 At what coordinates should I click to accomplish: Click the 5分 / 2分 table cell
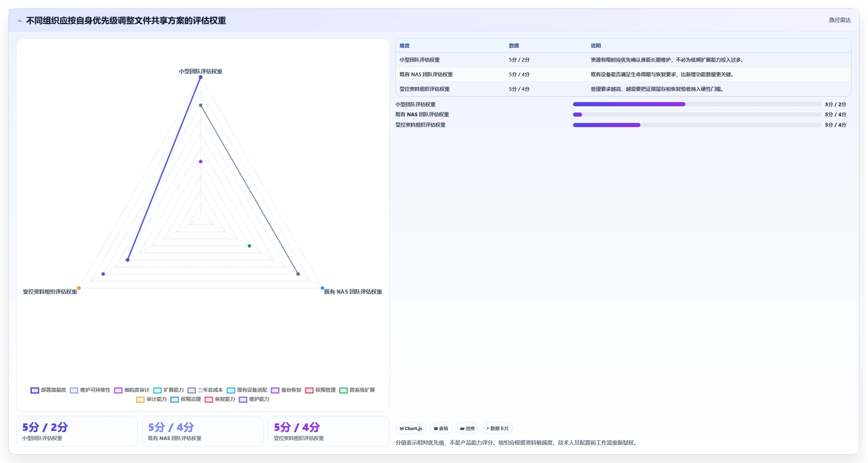click(519, 60)
